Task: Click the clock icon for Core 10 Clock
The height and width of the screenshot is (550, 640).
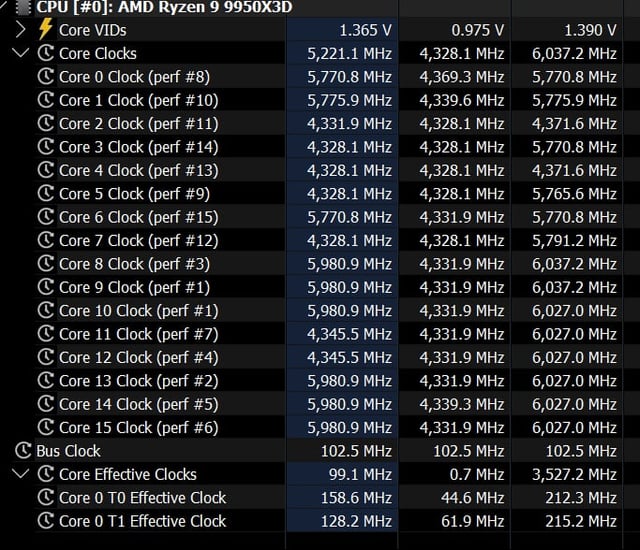Action: (x=46, y=310)
